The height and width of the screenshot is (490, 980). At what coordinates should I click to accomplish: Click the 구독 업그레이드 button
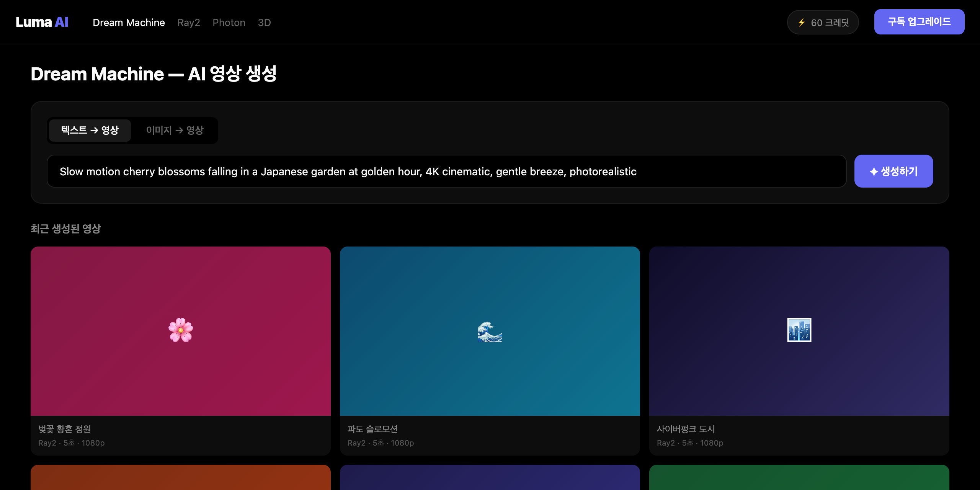click(x=919, y=22)
